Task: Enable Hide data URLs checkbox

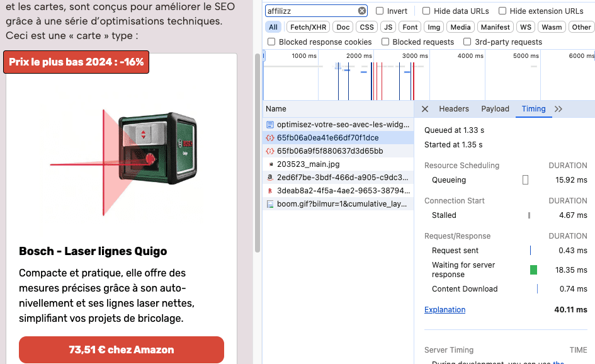Action: coord(426,11)
